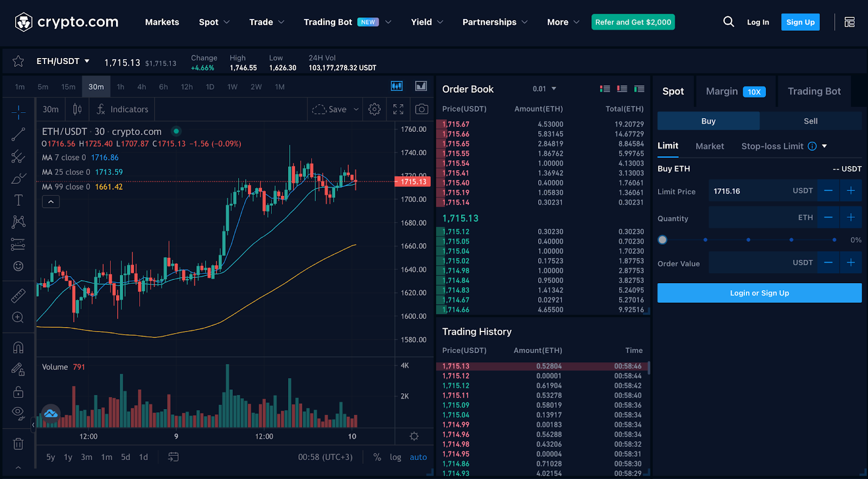Select the brush drawing tool
The image size is (868, 479).
click(18, 178)
